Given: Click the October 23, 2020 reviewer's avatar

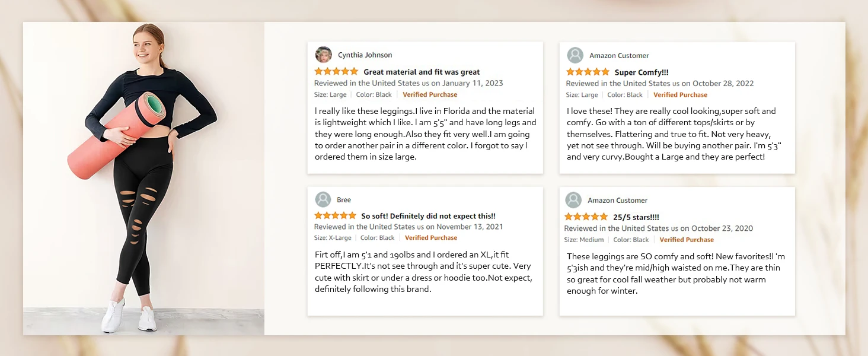Looking at the screenshot, I should 573,200.
